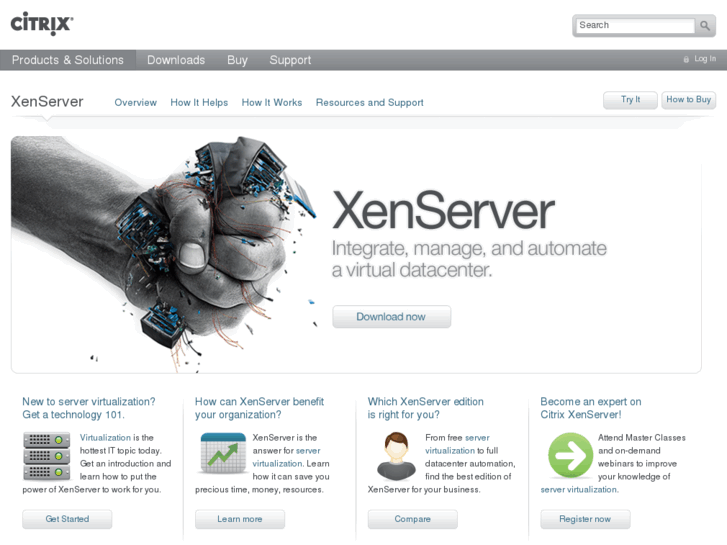Click 'XenServer for your business.' text
This screenshot has height=545, width=727.
424,489
